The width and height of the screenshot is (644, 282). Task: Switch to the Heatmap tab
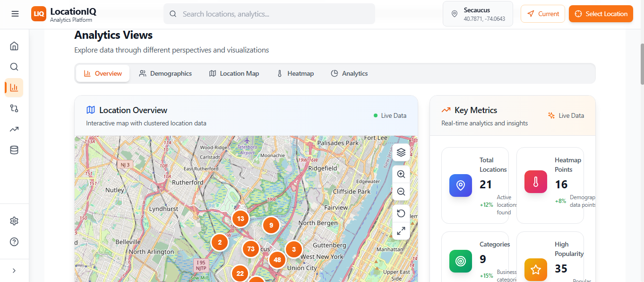coord(295,73)
